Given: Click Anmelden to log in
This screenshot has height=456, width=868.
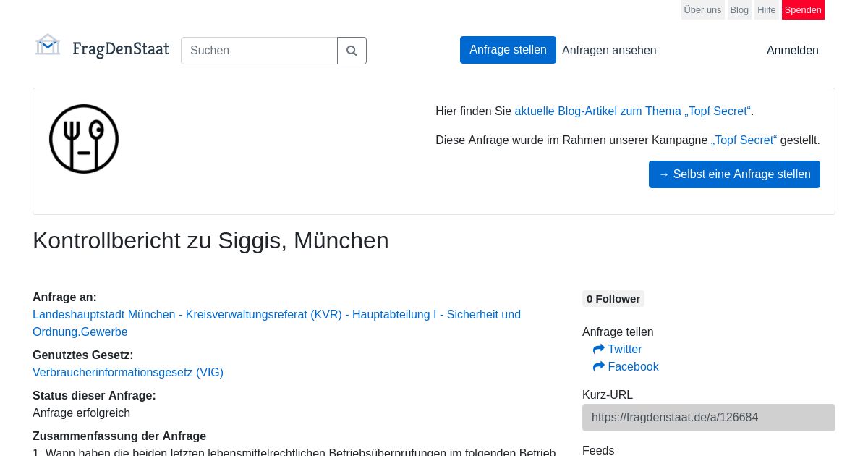Looking at the screenshot, I should [793, 51].
